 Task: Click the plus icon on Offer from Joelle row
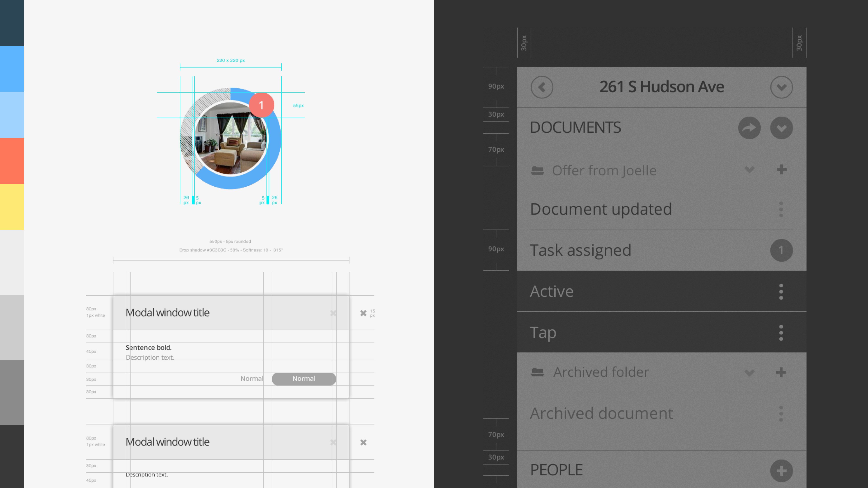click(x=781, y=169)
